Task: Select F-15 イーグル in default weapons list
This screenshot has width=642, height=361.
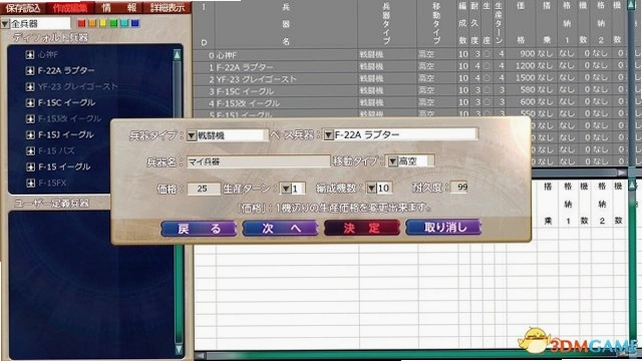Action: click(64, 167)
